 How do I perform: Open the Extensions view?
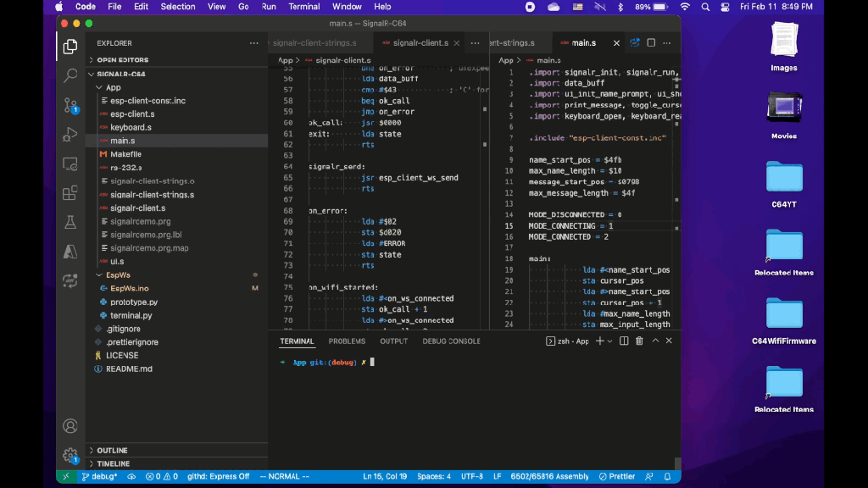point(70,193)
